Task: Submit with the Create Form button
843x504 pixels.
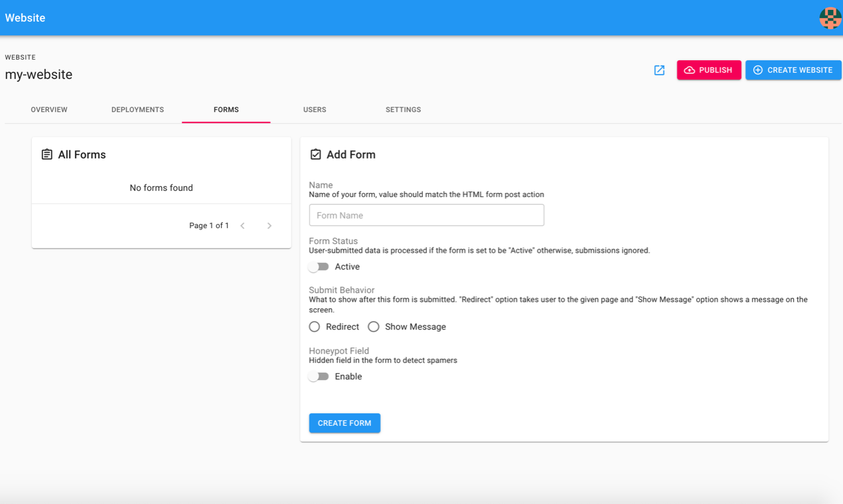Action: tap(345, 423)
